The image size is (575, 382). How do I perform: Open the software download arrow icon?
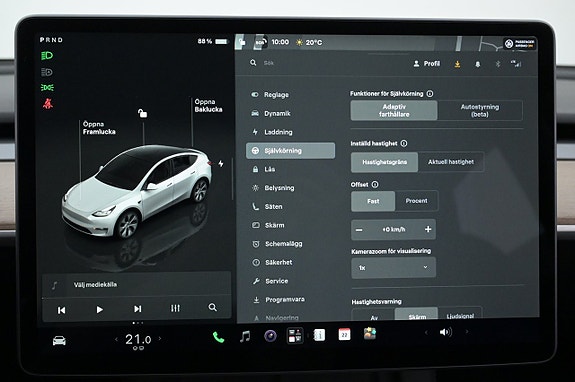click(x=457, y=64)
